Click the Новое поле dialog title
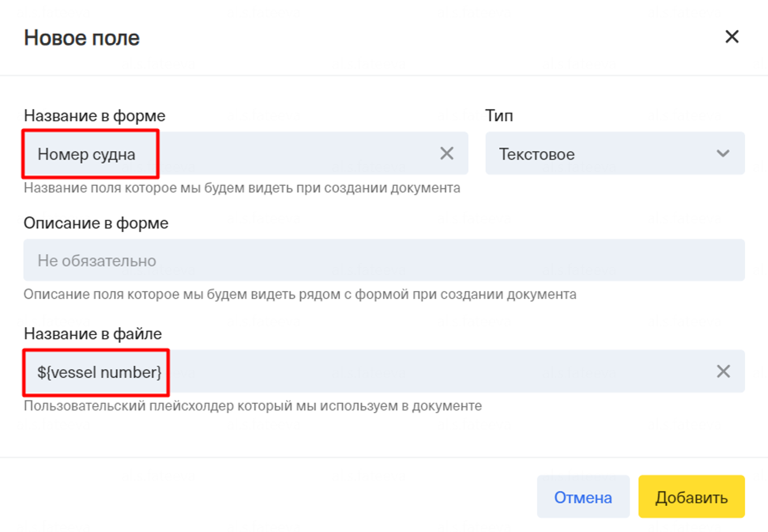 coord(82,38)
